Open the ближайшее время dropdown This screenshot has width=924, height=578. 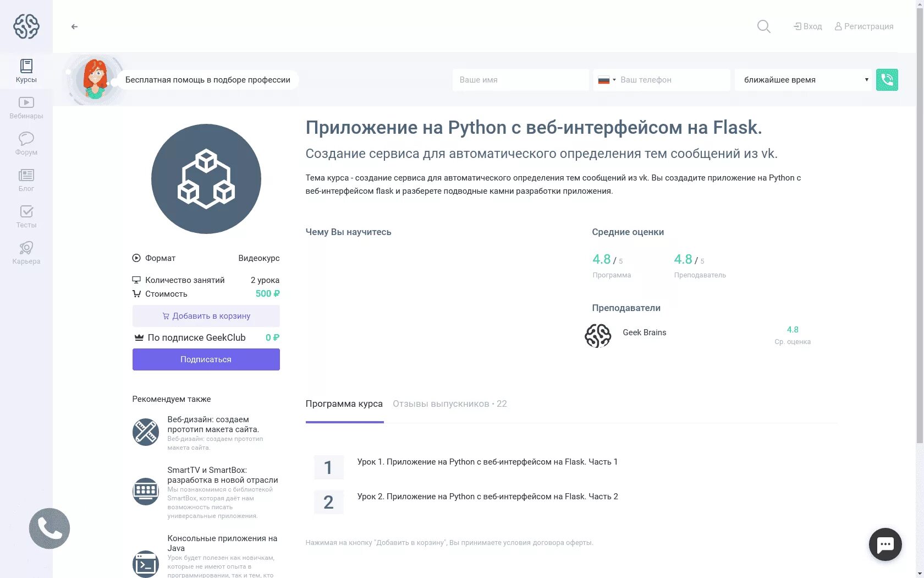pyautogui.click(x=804, y=80)
